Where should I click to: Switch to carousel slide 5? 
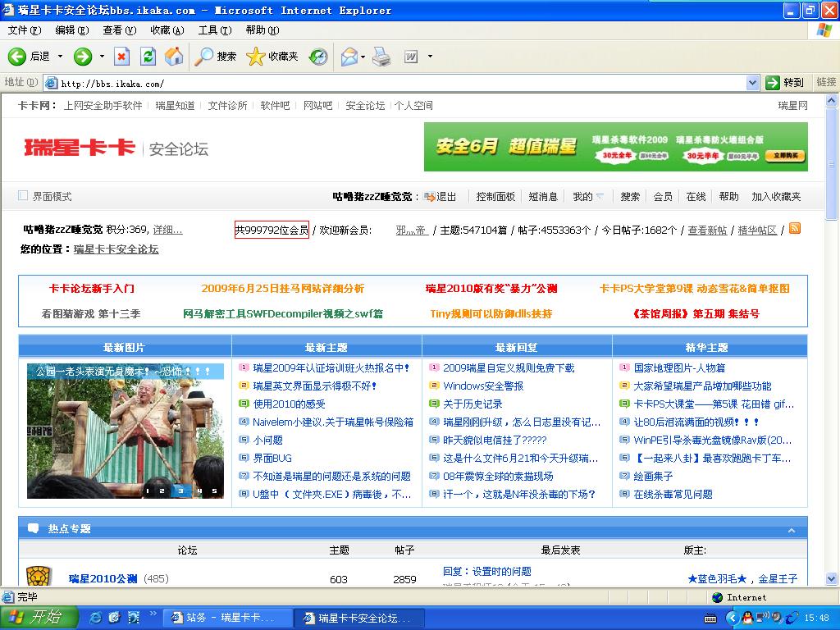214,491
